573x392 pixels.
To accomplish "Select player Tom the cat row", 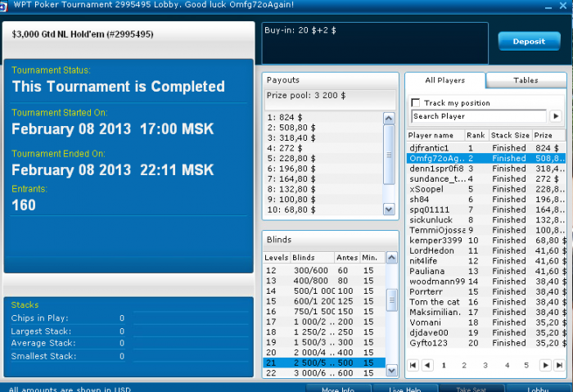I will point(486,302).
